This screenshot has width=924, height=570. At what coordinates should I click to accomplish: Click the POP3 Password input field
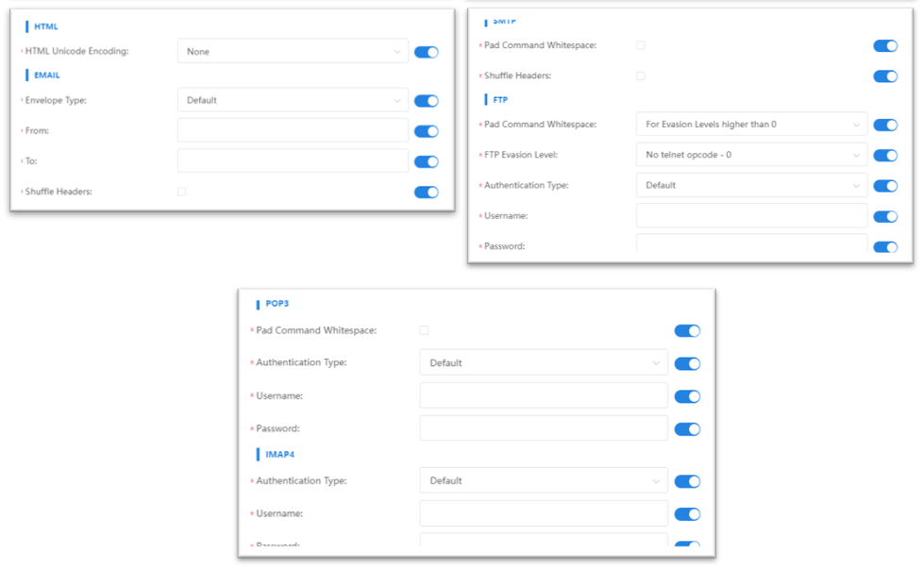[x=544, y=428]
